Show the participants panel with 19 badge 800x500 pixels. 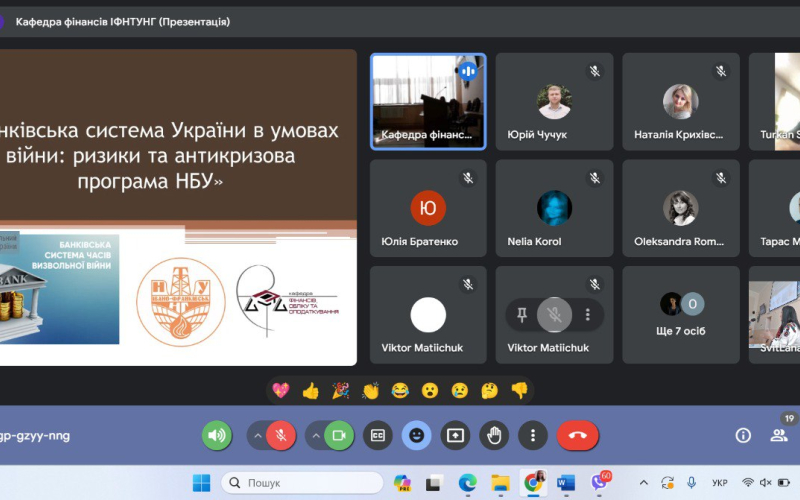pyautogui.click(x=779, y=435)
